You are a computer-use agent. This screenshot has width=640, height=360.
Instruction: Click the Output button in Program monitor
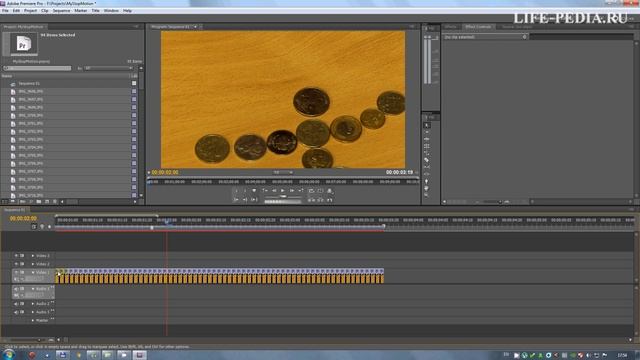point(330,191)
